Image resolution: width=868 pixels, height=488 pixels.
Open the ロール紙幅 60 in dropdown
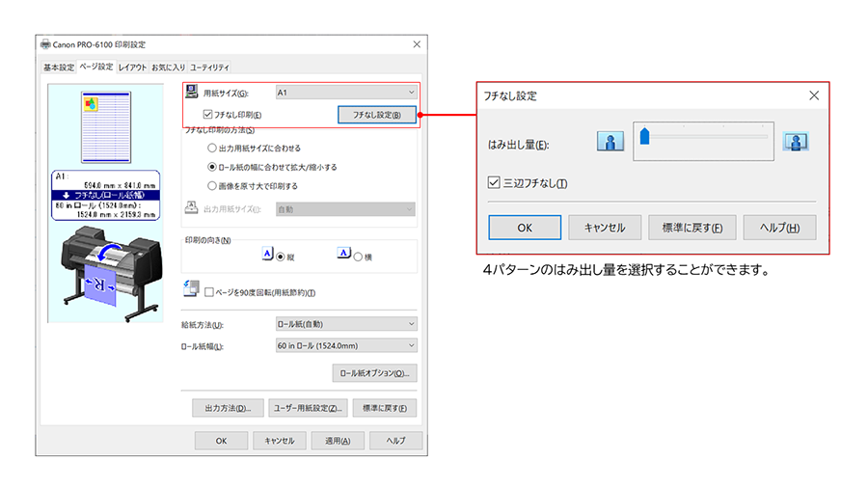[x=345, y=344]
